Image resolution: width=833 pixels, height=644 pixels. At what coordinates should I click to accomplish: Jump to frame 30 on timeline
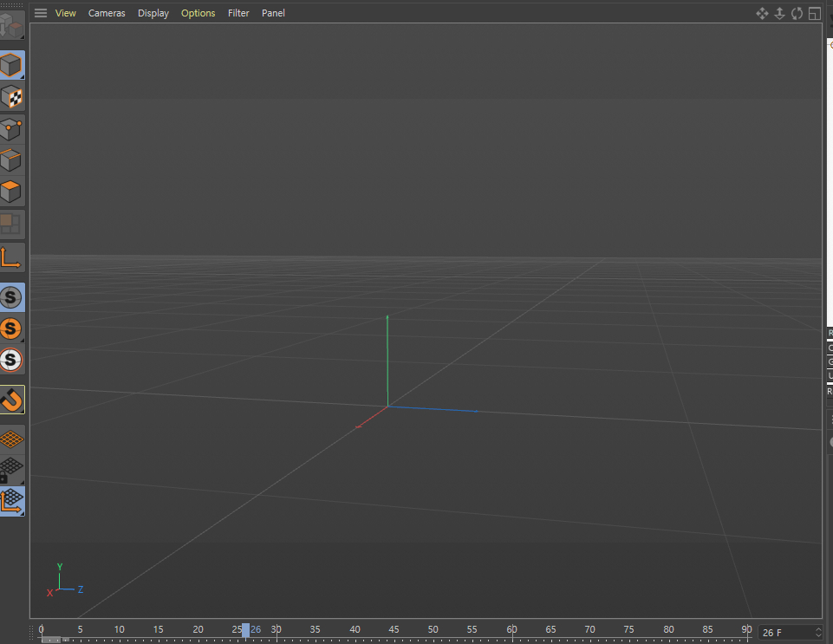277,629
